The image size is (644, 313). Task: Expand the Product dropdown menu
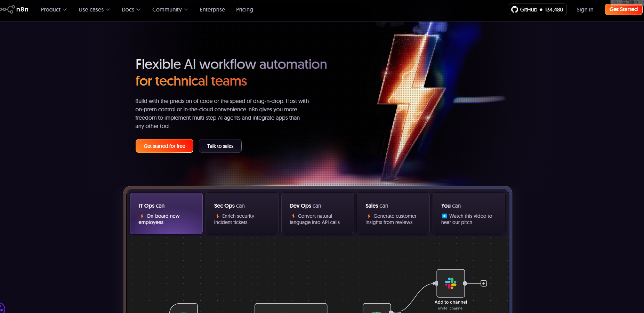click(54, 10)
